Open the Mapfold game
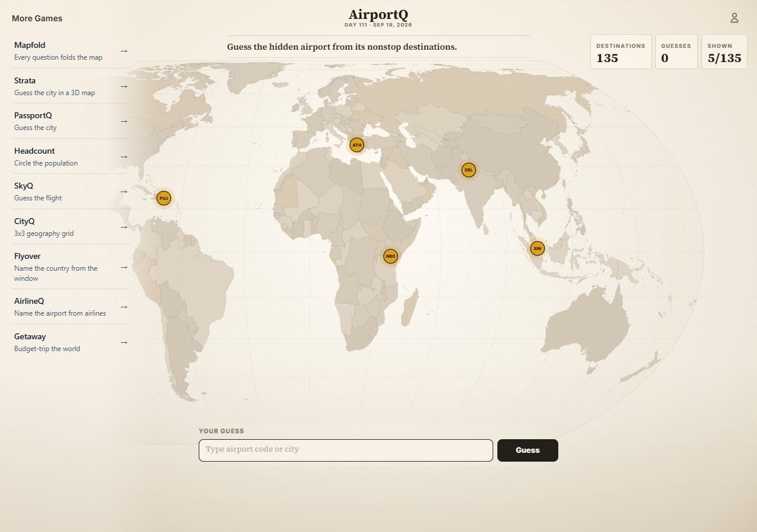The width and height of the screenshot is (757, 532). (x=71, y=51)
